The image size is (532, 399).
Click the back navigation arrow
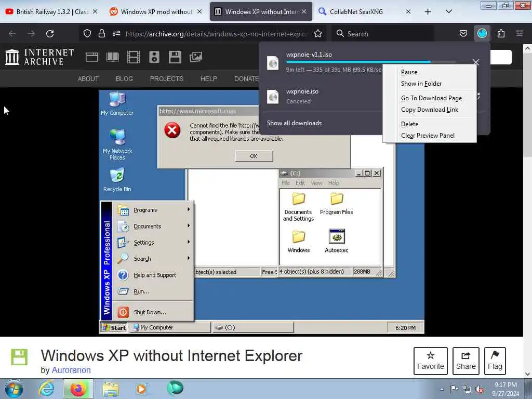tap(12, 34)
